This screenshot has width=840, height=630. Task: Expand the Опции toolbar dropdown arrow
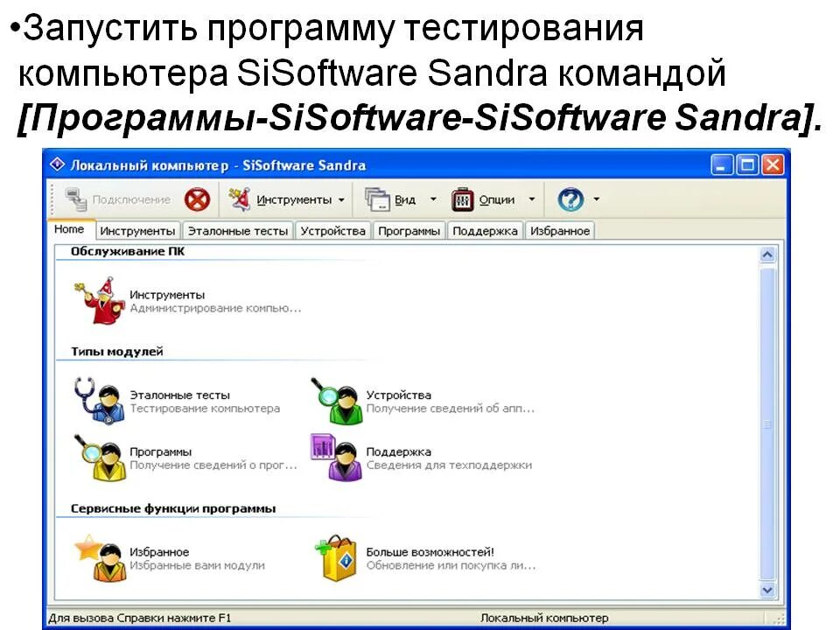531,199
